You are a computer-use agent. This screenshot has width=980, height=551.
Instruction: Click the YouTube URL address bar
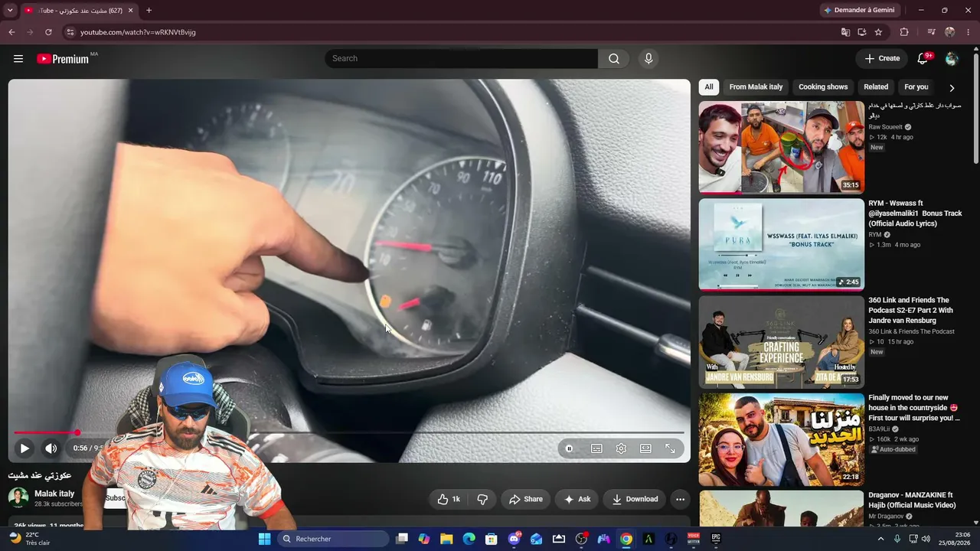click(x=452, y=32)
